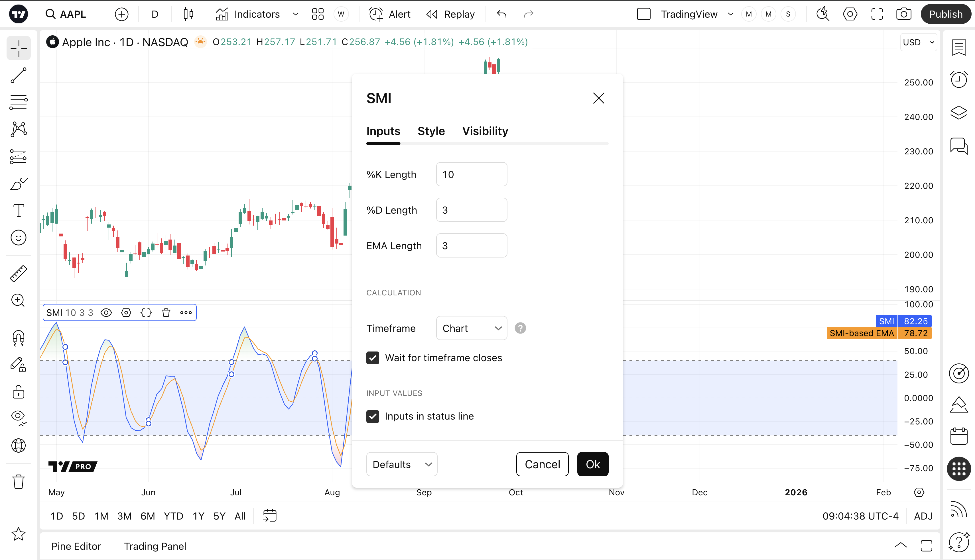975x560 pixels.
Task: Take a chart snapshot with camera icon
Action: (903, 14)
